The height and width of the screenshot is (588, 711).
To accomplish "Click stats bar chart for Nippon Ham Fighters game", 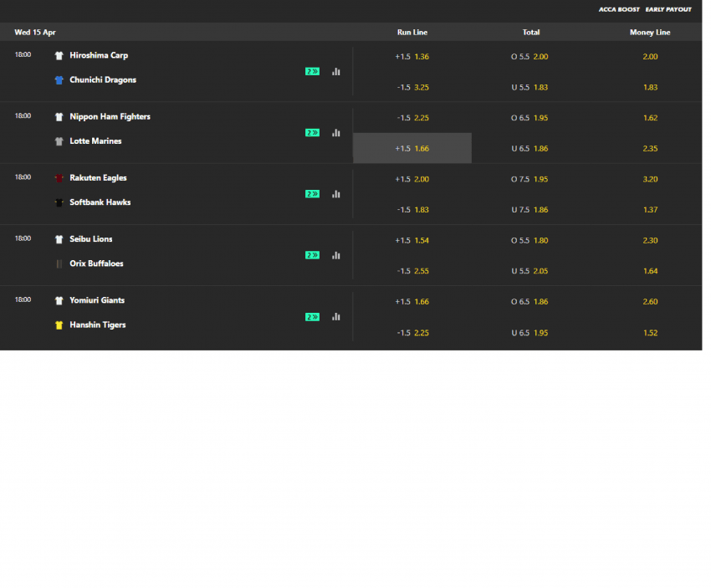I will 335,133.
